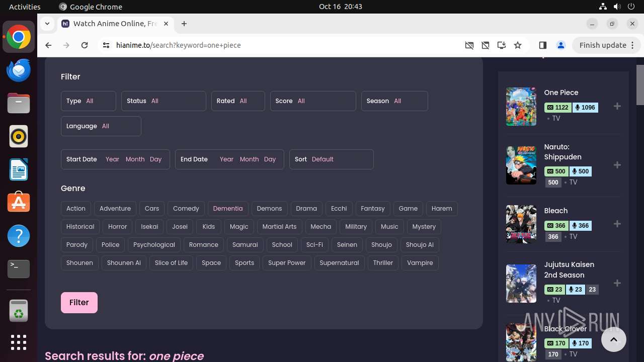
Task: Open the Sort Default dropdown
Action: (332, 159)
